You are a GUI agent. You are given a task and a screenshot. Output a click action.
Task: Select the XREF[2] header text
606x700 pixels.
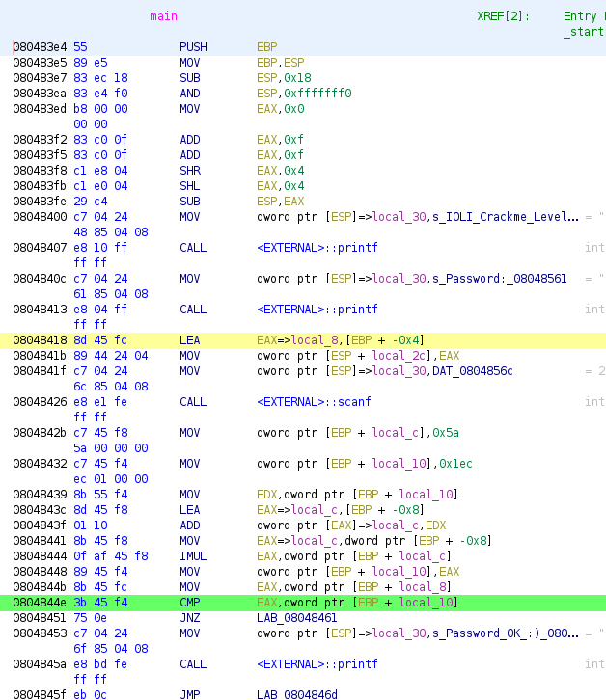503,16
